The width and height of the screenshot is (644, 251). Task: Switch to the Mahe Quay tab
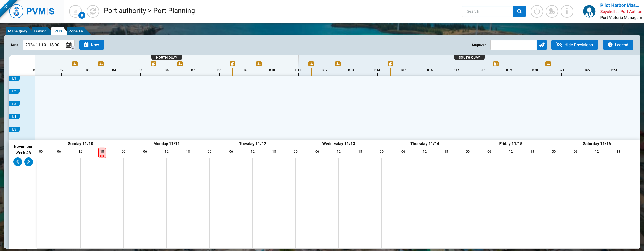coord(18,31)
